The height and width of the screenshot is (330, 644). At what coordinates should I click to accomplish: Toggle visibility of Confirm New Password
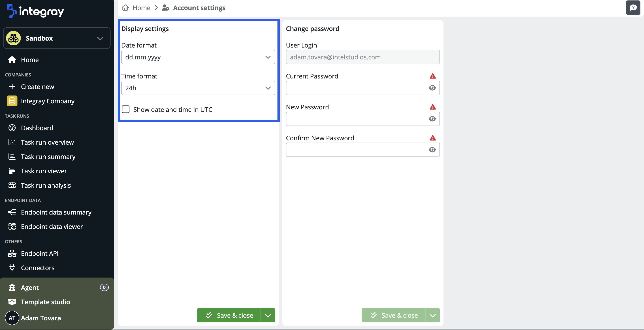432,150
